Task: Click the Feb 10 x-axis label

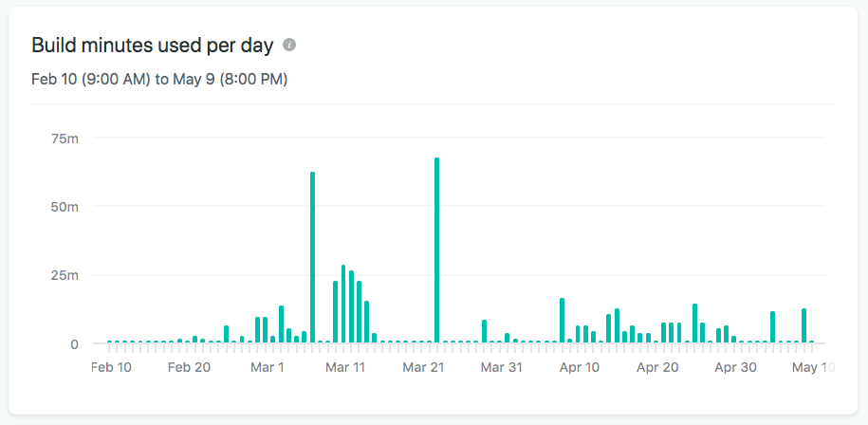Action: point(111,367)
